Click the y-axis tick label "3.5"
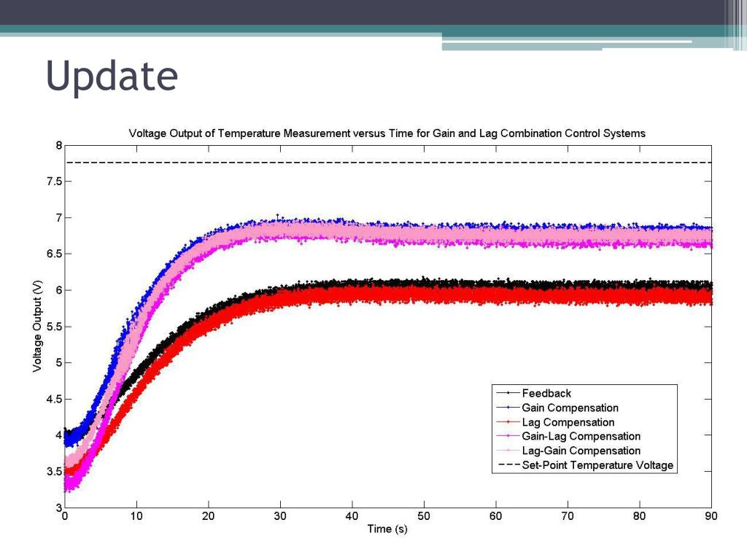747x560 pixels. coord(54,472)
